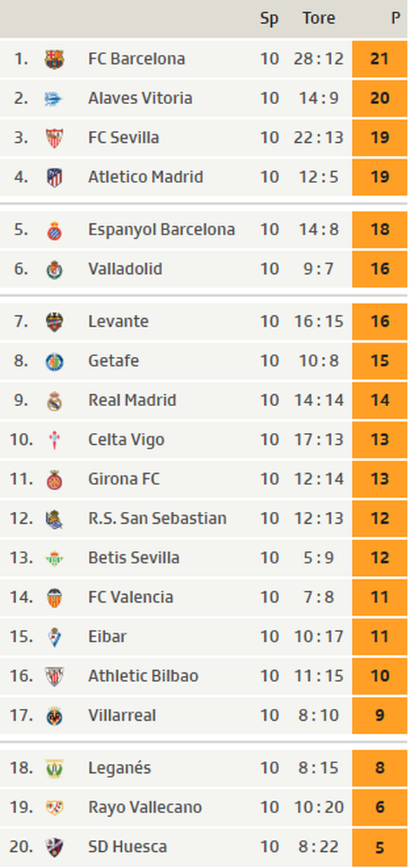Open the Leganés team link
This screenshot has height=868, width=410.
tap(119, 768)
